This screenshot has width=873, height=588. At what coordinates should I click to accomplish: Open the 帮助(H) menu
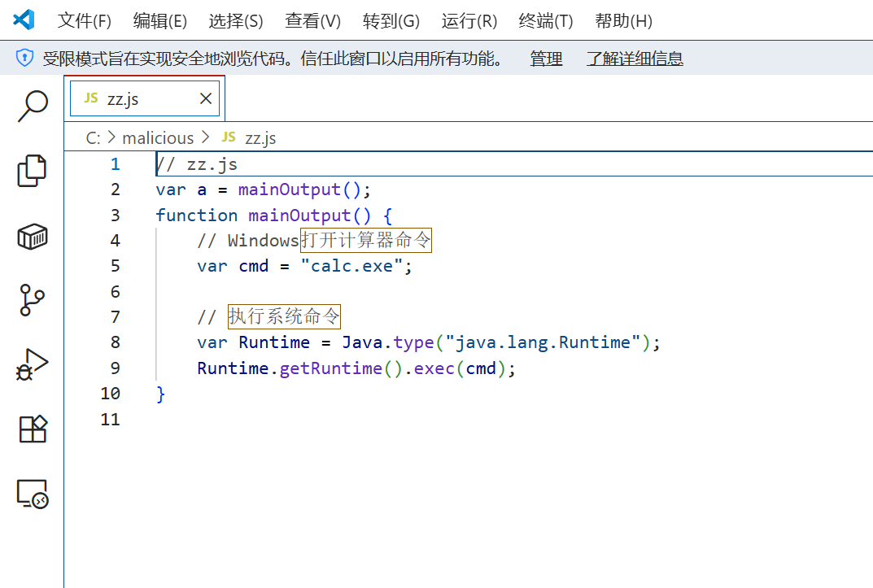point(623,21)
